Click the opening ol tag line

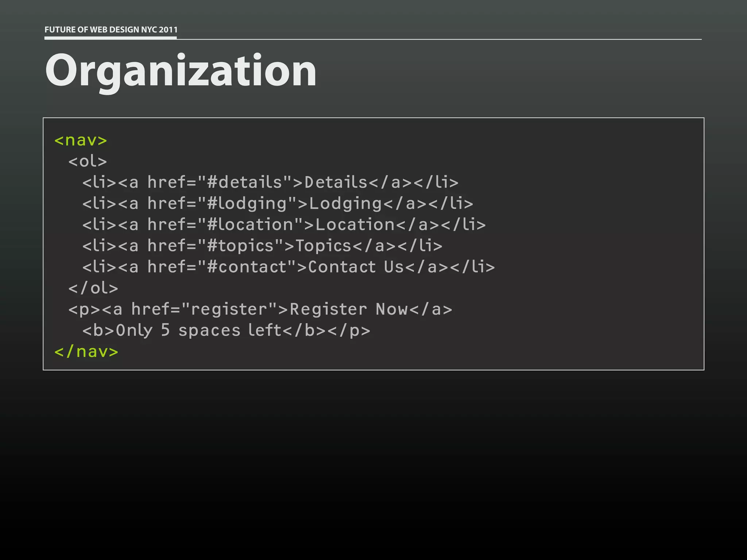pos(88,162)
